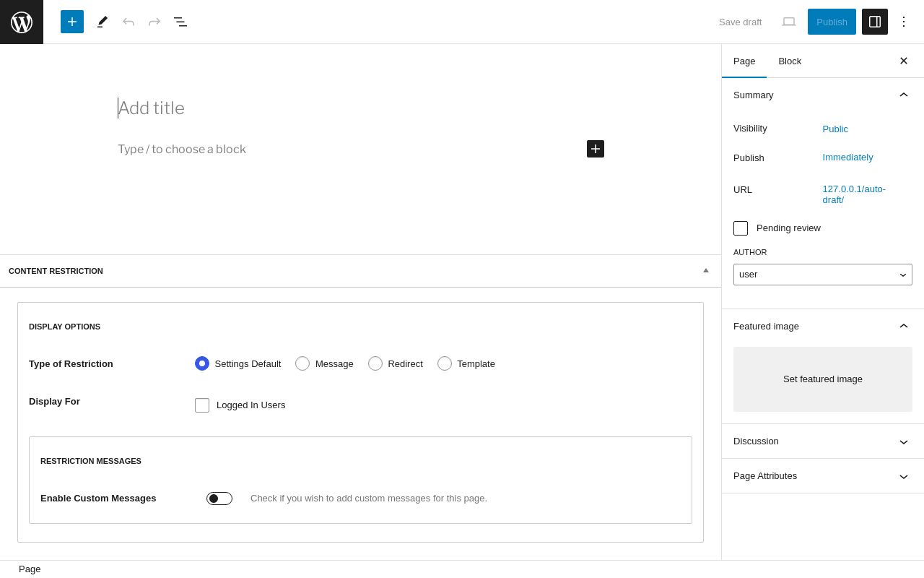The image size is (924, 578).
Task: Click the WordPress logo icon
Action: pyautogui.click(x=22, y=22)
